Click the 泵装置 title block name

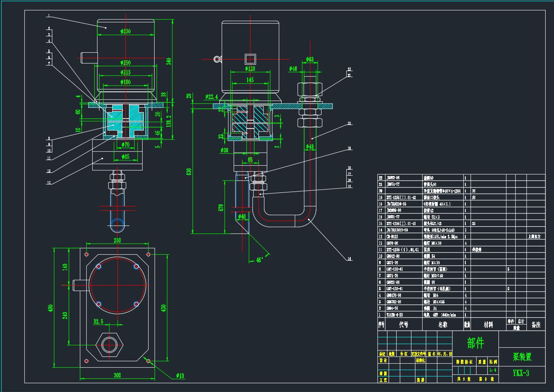(x=522, y=356)
